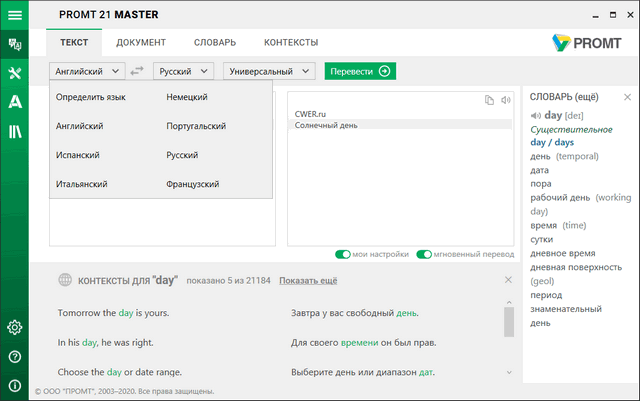Expand the Русский target language dropdown
This screenshot has height=401, width=640.
tap(184, 71)
